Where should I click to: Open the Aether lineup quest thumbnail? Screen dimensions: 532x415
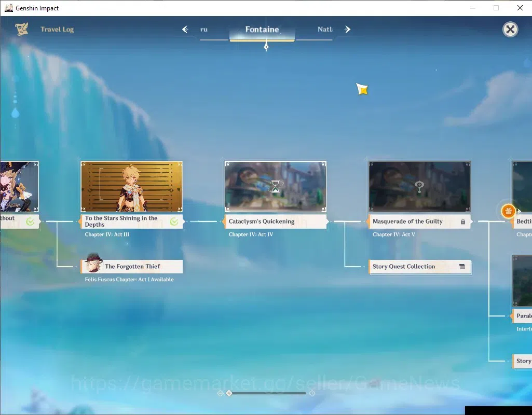coord(132,186)
